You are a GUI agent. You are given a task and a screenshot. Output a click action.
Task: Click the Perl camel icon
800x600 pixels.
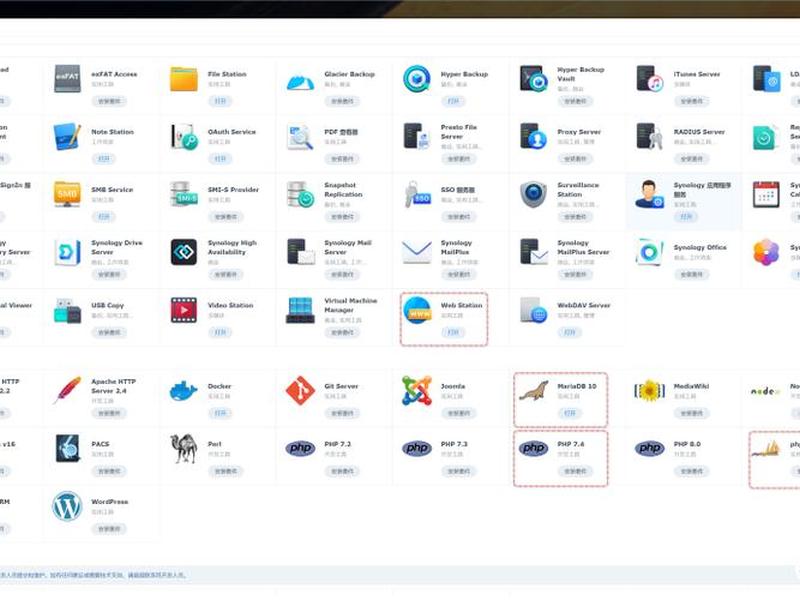click(184, 449)
